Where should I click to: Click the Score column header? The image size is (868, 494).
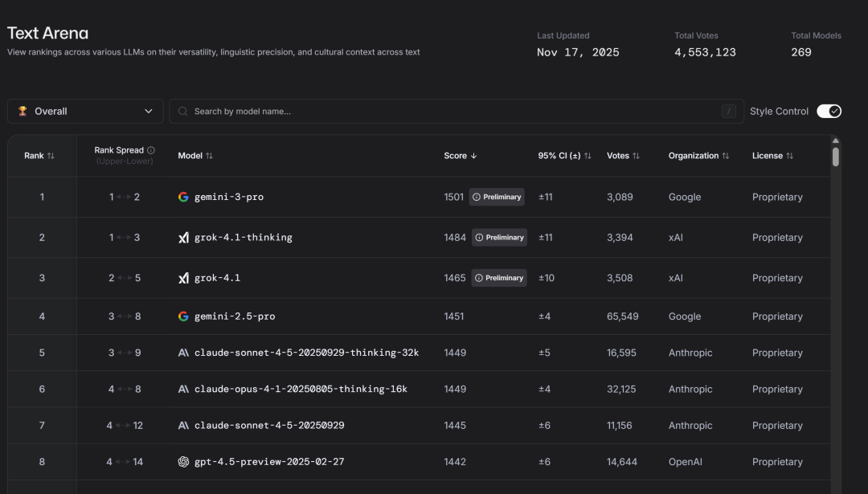(461, 156)
